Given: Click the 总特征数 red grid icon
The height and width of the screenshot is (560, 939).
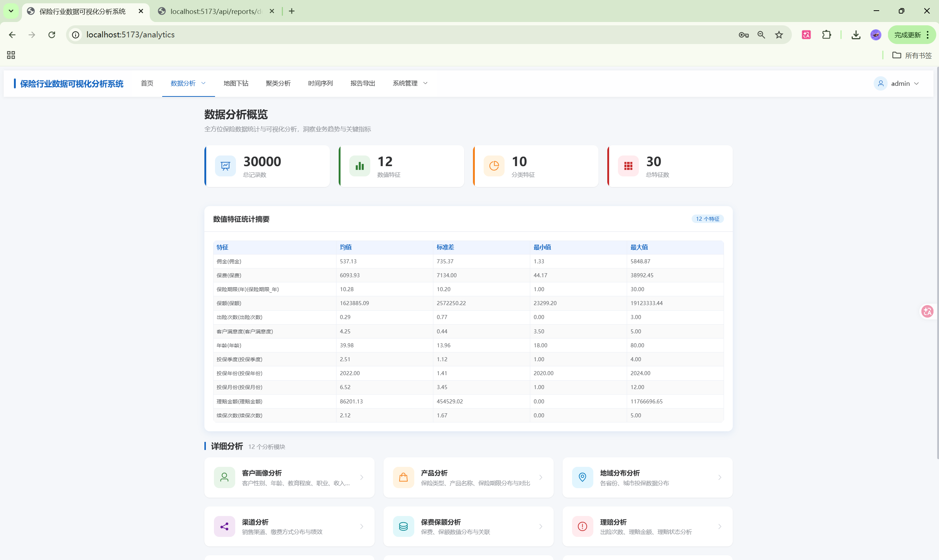Looking at the screenshot, I should 628,166.
